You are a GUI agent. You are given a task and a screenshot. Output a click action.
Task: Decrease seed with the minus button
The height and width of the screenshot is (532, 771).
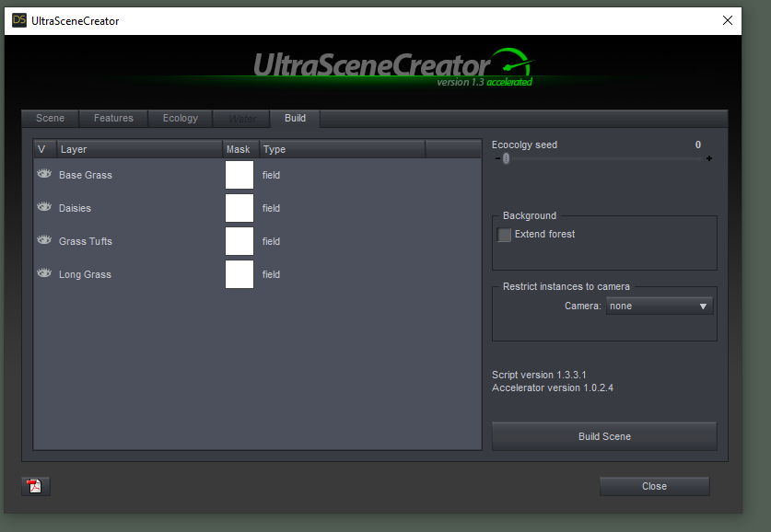coord(497,158)
